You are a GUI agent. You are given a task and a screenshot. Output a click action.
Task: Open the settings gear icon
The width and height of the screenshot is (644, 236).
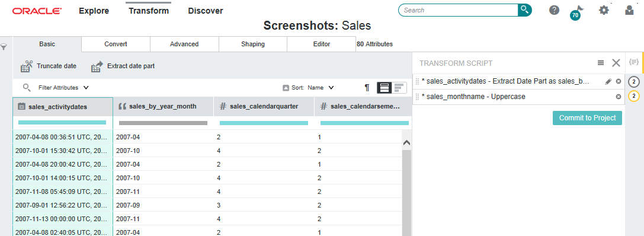click(604, 10)
